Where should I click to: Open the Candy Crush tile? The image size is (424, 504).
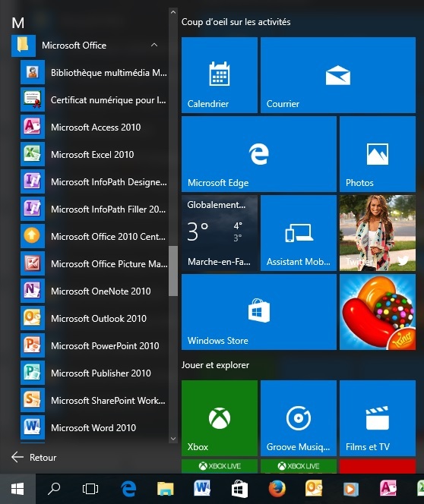pos(378,312)
